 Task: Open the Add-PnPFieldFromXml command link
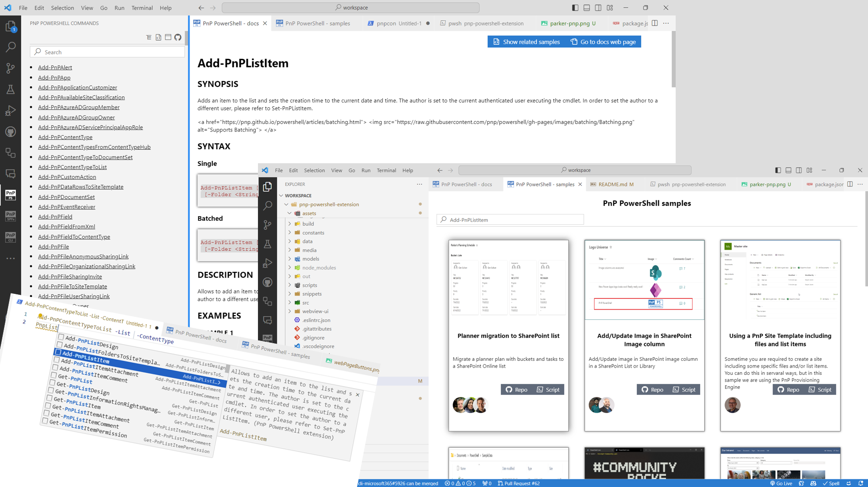[67, 227]
